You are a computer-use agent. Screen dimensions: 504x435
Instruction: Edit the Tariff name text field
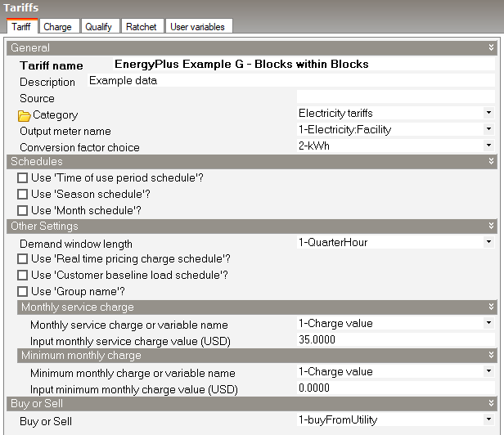pyautogui.click(x=303, y=65)
